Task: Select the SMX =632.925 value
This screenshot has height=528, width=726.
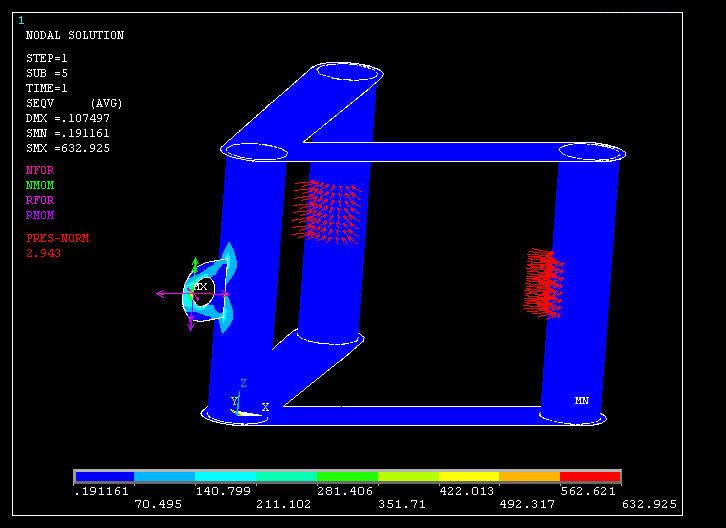Action: 68,148
